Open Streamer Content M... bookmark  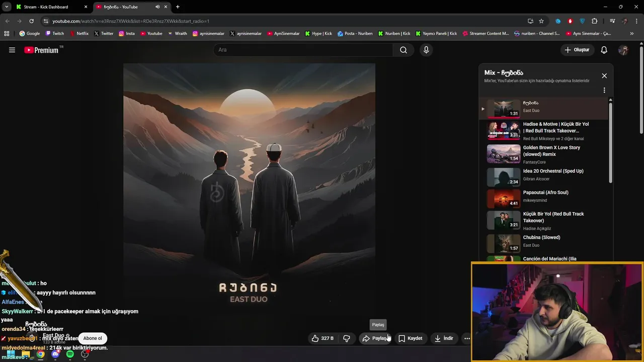click(486, 34)
